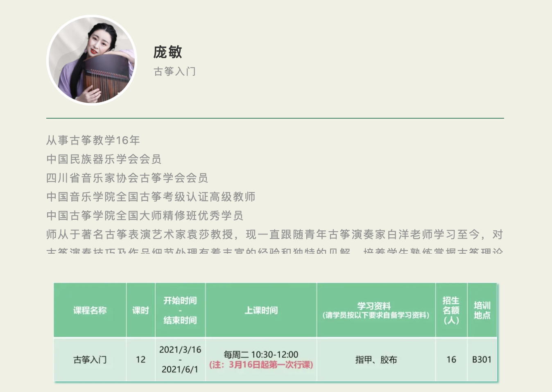Image resolution: width=552 pixels, height=392 pixels.
Task: Click the location cell B301
Action: tap(482, 360)
